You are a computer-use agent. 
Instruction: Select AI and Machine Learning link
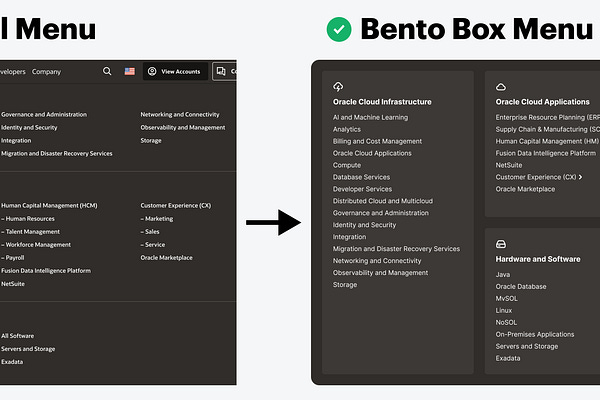[370, 118]
